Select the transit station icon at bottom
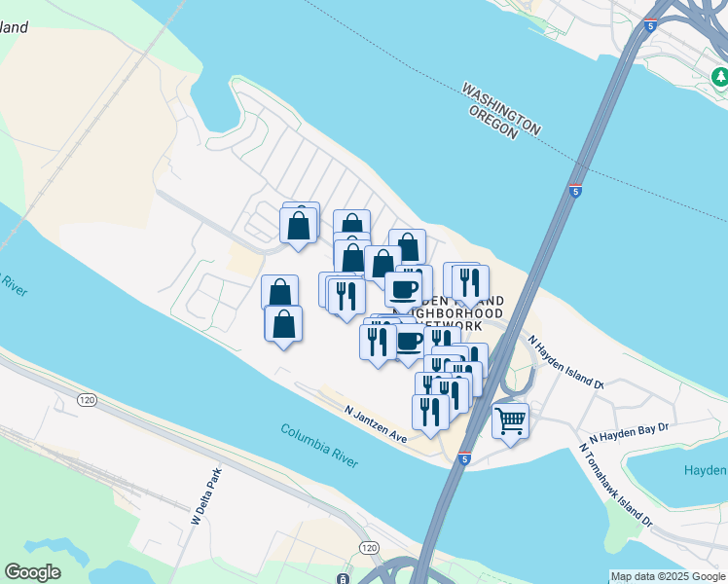 (343, 578)
